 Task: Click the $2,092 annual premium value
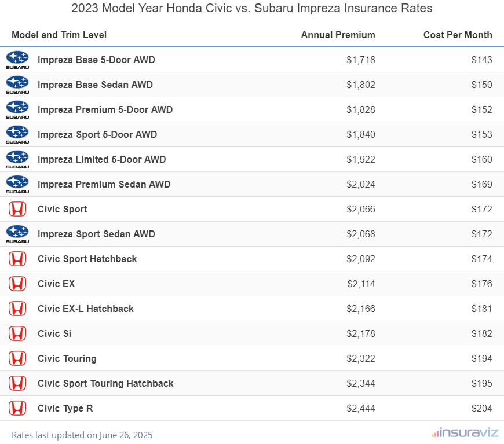point(361,259)
